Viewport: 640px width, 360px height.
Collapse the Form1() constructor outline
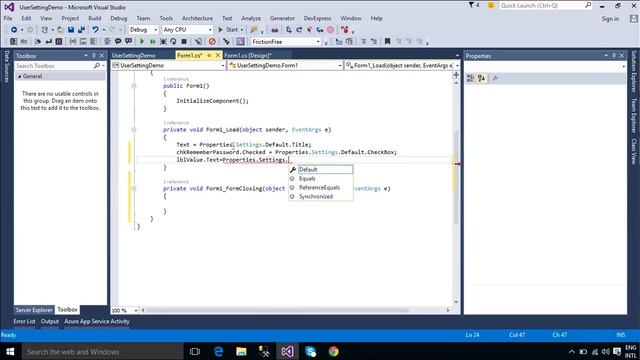tap(133, 86)
